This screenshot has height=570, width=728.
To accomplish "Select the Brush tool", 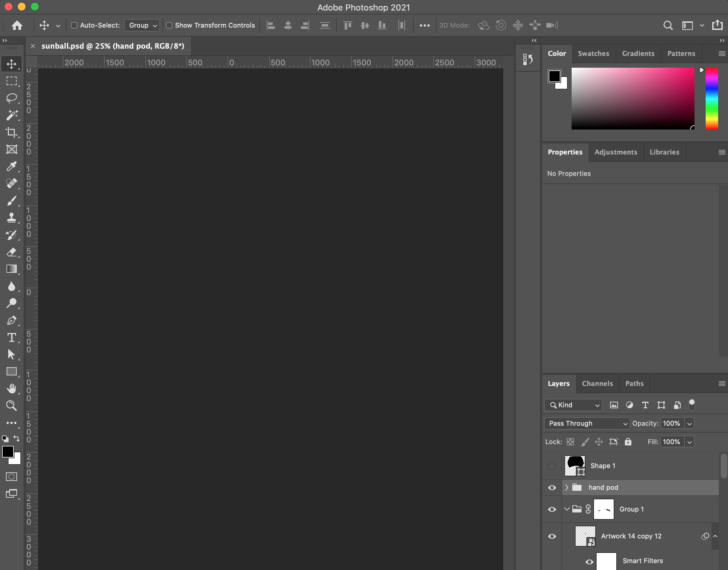I will (x=11, y=201).
